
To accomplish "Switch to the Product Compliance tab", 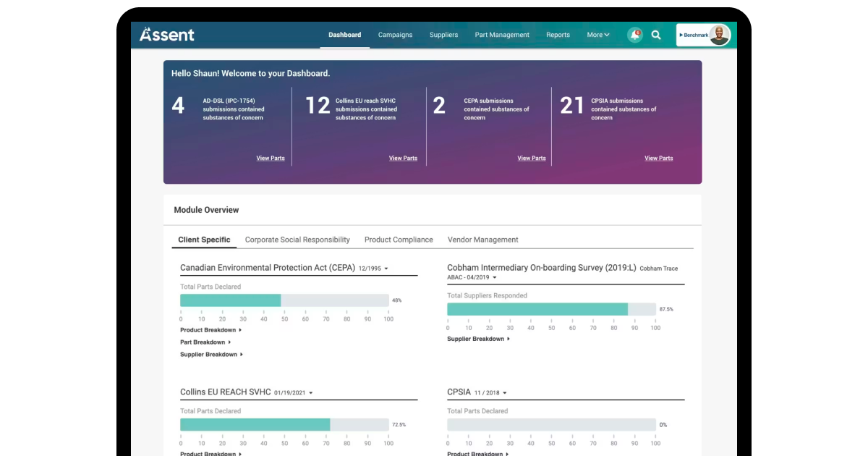I will click(x=399, y=240).
